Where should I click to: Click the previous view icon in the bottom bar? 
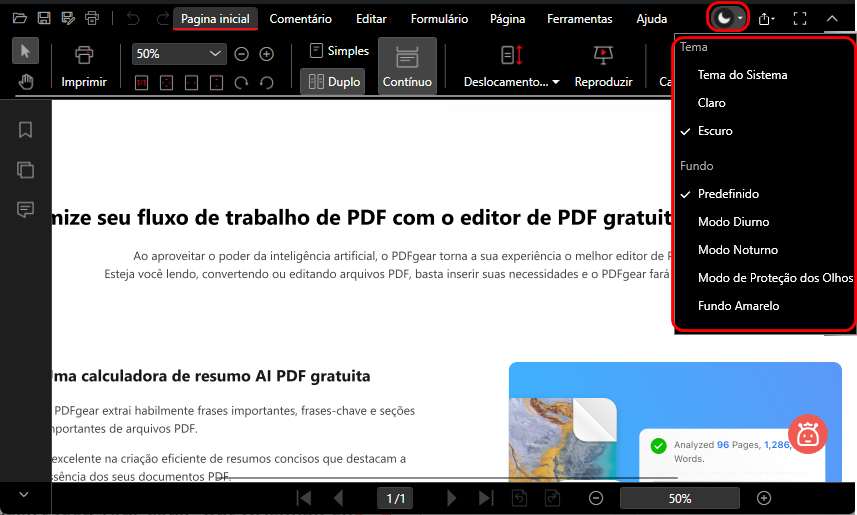(x=519, y=498)
